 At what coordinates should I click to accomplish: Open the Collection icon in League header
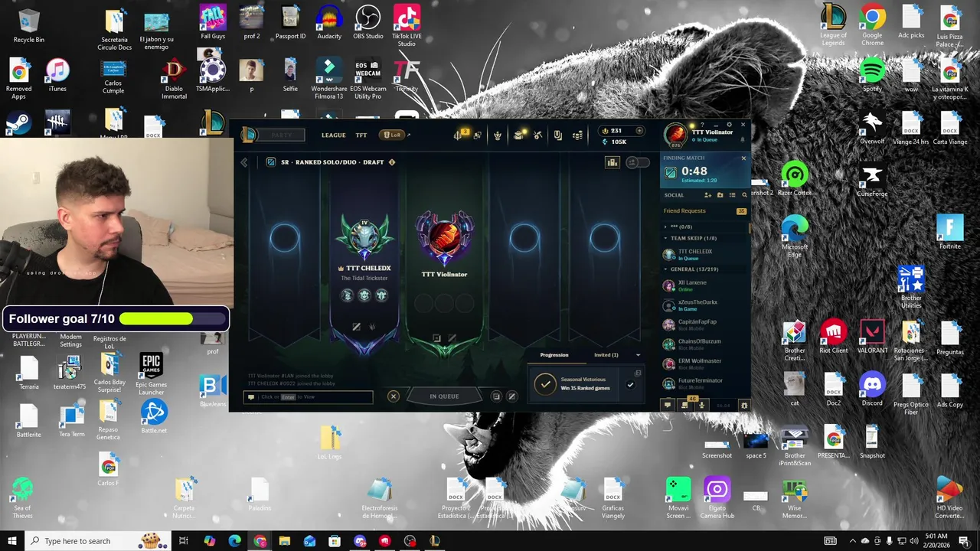click(x=557, y=135)
